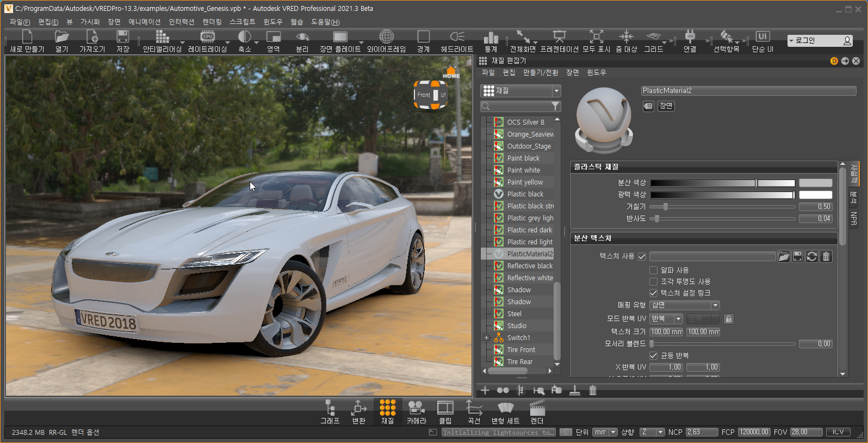This screenshot has height=443, width=868.
Task: Open the unit mm dropdown in status bar
Action: (605, 432)
